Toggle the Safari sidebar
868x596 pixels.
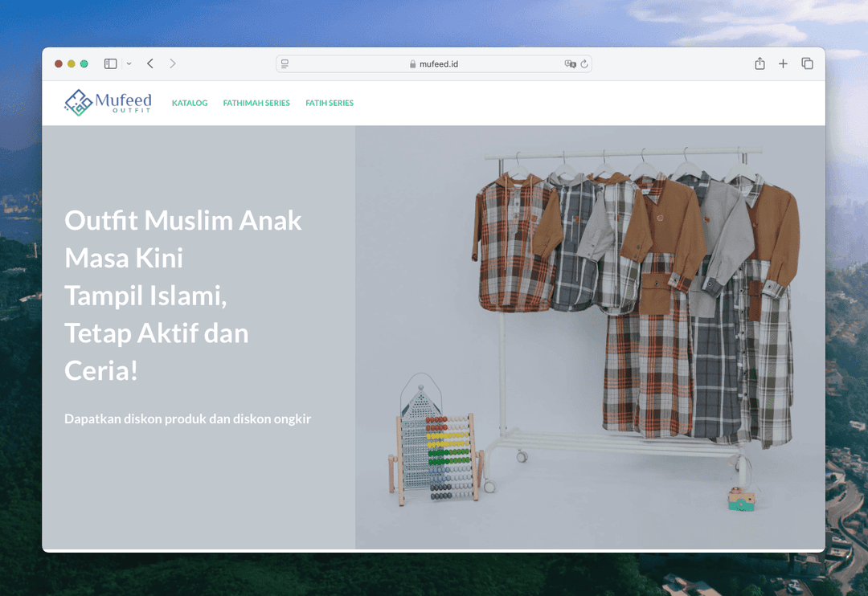click(x=110, y=63)
